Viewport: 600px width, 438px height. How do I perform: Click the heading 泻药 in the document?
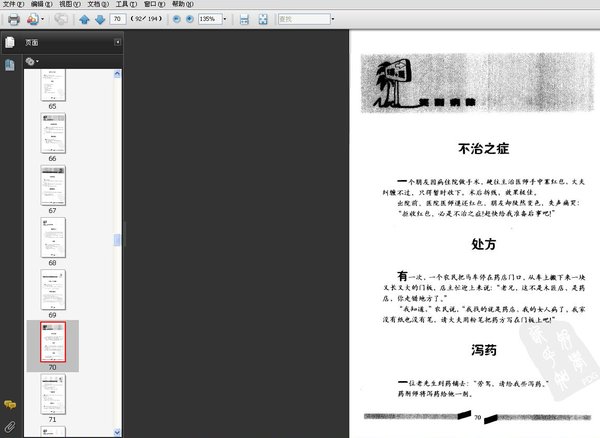484,350
